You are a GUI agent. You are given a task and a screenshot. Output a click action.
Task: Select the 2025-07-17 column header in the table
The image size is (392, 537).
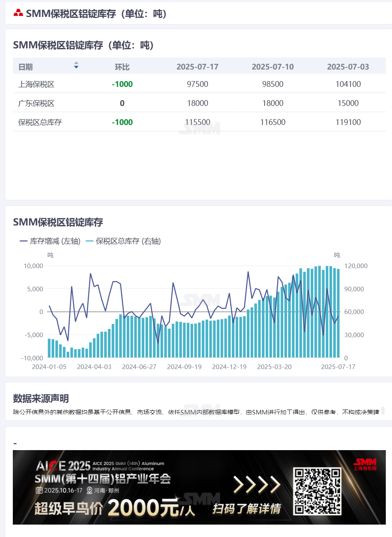pyautogui.click(x=197, y=67)
